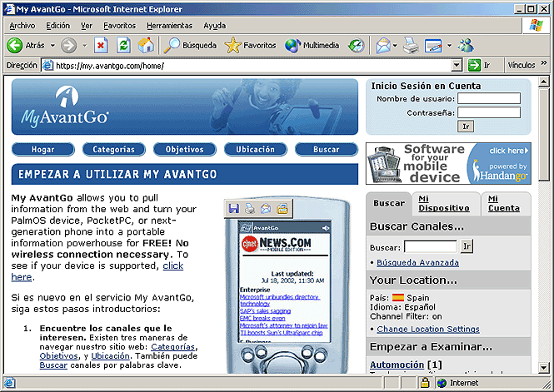This screenshot has height=392, width=554.
Task: Open Favoritos star toolbar button
Action: pos(250,46)
